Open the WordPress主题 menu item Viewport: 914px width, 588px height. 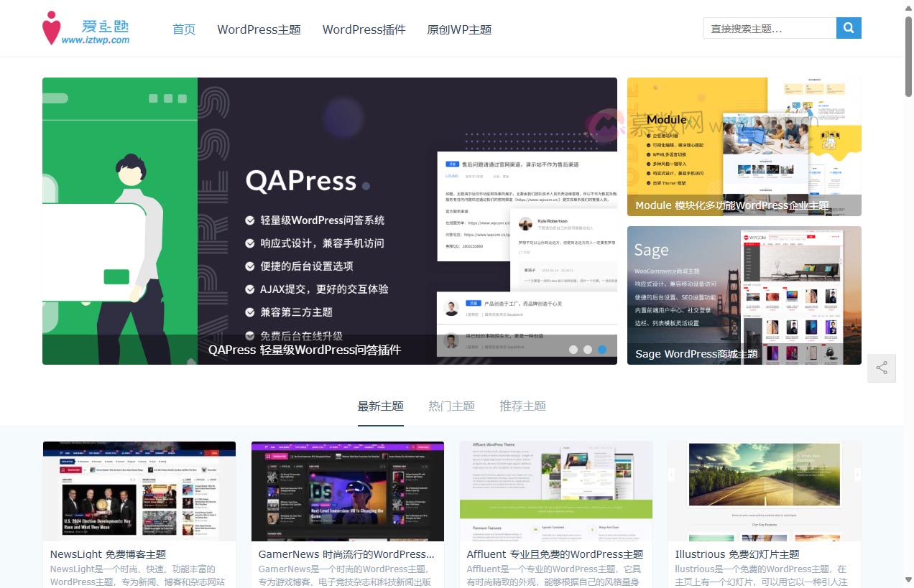click(x=259, y=29)
